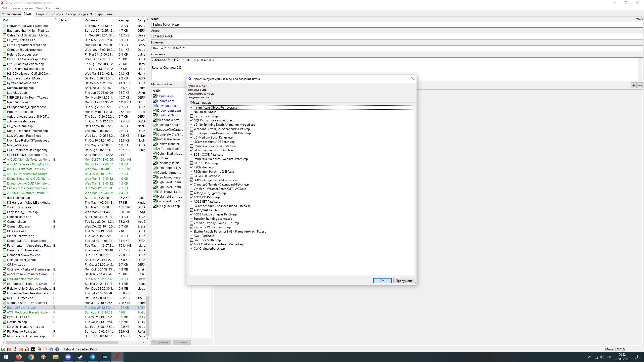Click the Файл column sort arrow
The height and width of the screenshot is (362, 644).
[x=55, y=20]
